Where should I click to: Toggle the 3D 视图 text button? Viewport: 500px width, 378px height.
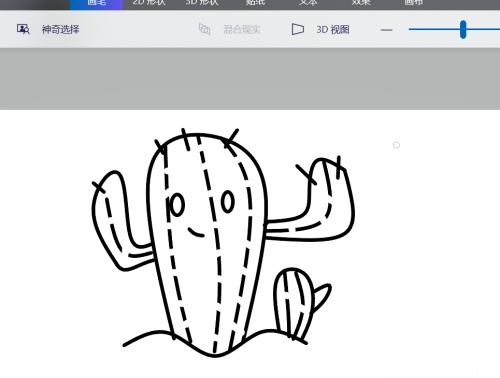click(333, 30)
